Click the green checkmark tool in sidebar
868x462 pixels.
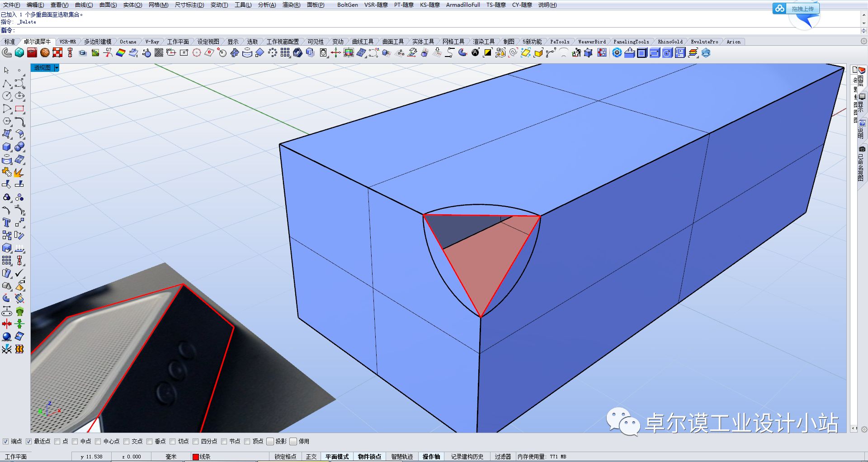pyautogui.click(x=19, y=273)
